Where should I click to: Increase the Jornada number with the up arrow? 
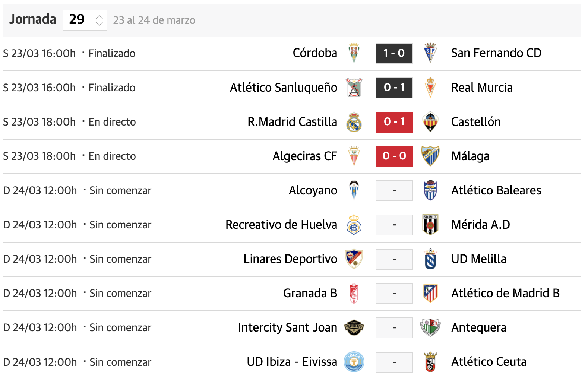[x=99, y=17]
